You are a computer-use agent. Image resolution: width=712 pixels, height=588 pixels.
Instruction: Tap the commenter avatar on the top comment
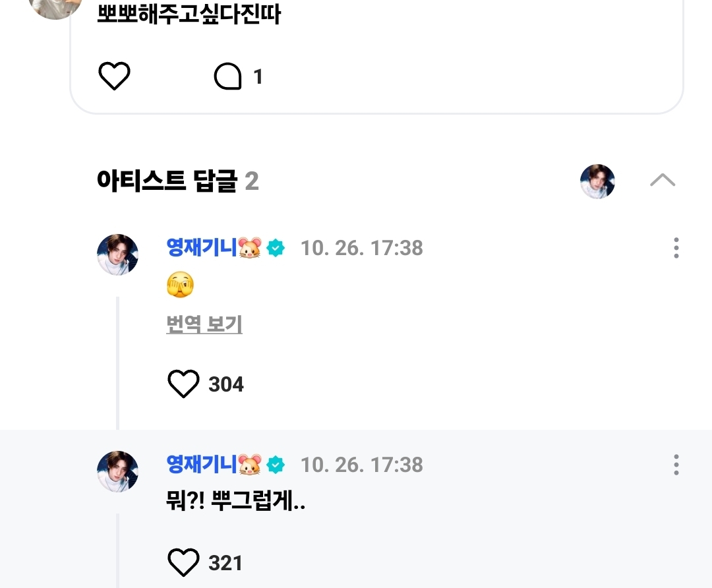pyautogui.click(x=55, y=7)
